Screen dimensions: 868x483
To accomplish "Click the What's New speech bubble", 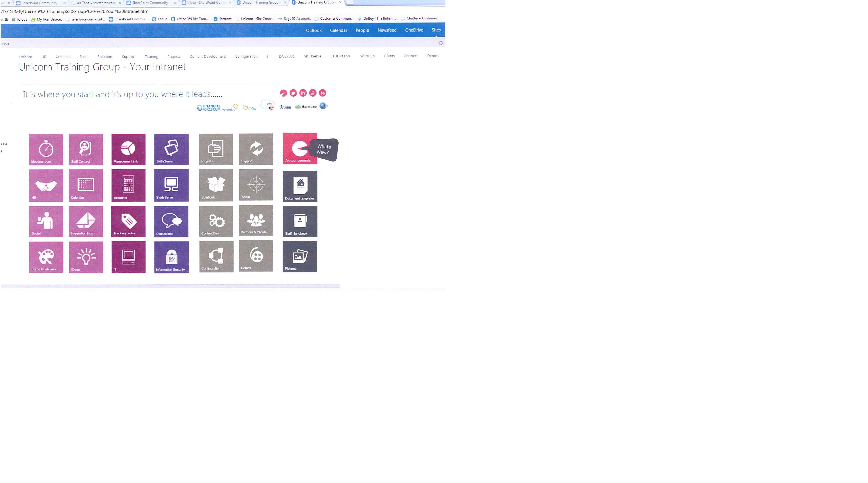I will pyautogui.click(x=324, y=149).
